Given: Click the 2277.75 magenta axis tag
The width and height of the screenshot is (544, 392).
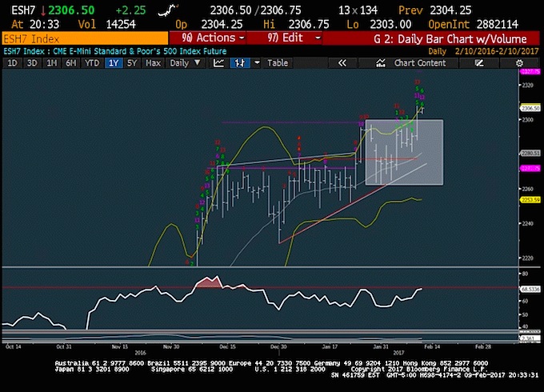Looking at the screenshot, I should 530,169.
